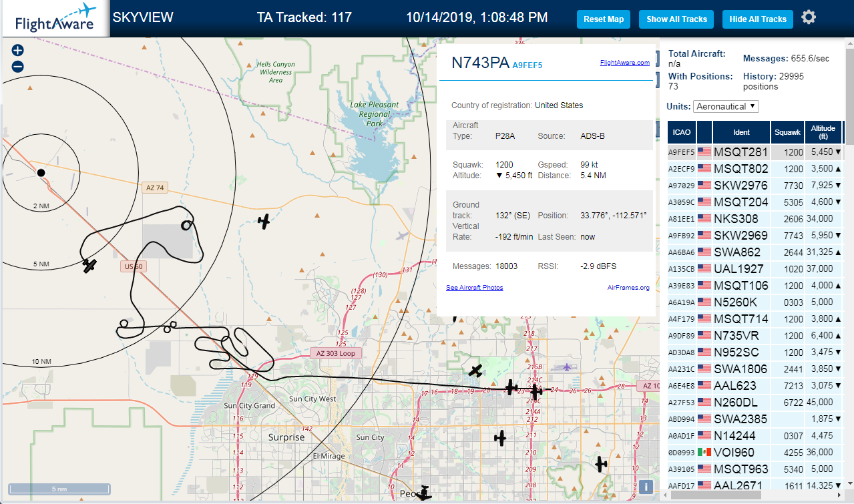Image resolution: width=854 pixels, height=504 pixels.
Task: Click the US flag beside SWA862
Action: tap(704, 252)
